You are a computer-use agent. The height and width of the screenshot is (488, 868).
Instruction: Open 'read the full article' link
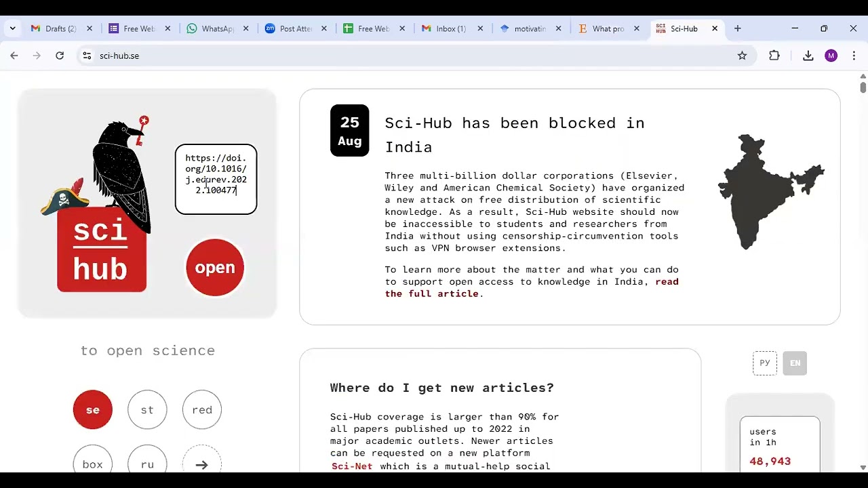point(532,287)
